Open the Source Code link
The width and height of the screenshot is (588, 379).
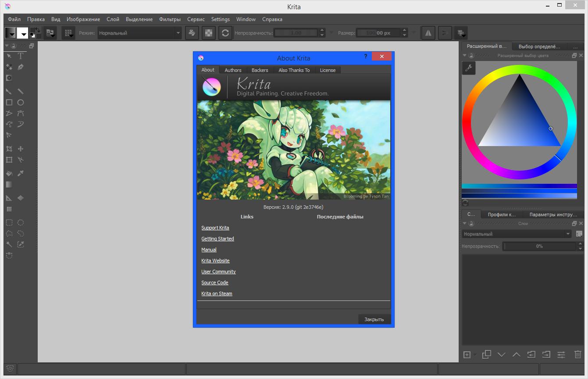coord(215,282)
